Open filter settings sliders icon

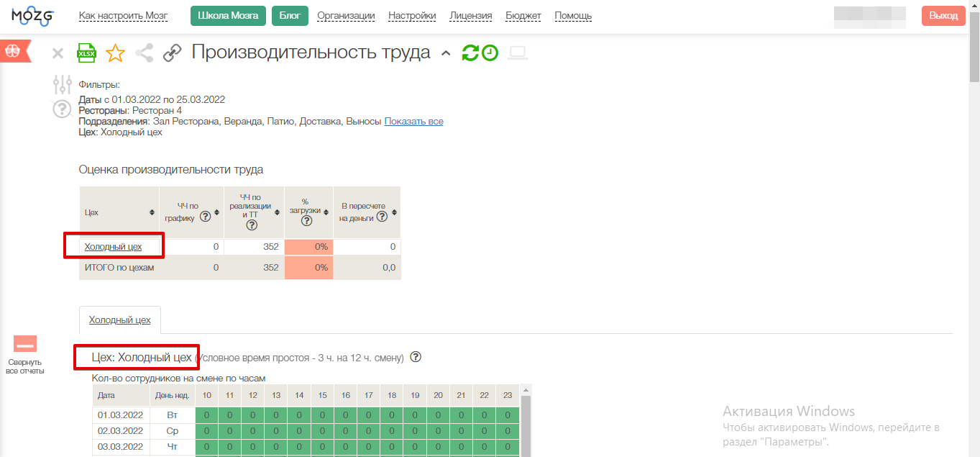(x=63, y=85)
